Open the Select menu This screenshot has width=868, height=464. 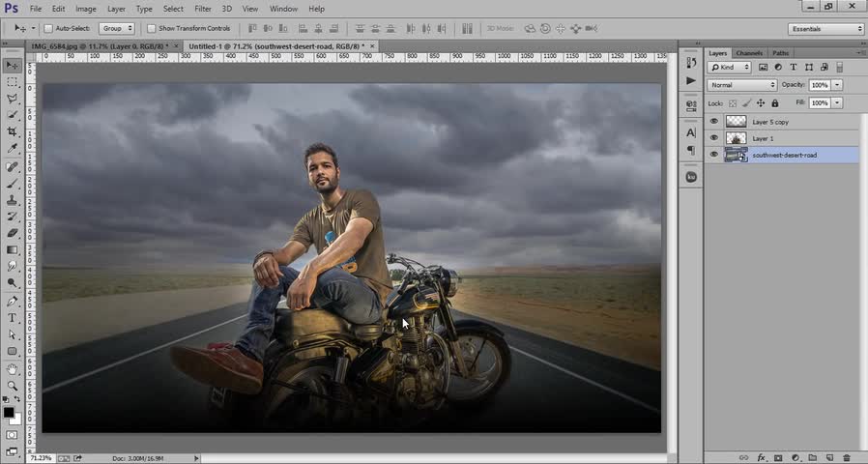tap(173, 9)
